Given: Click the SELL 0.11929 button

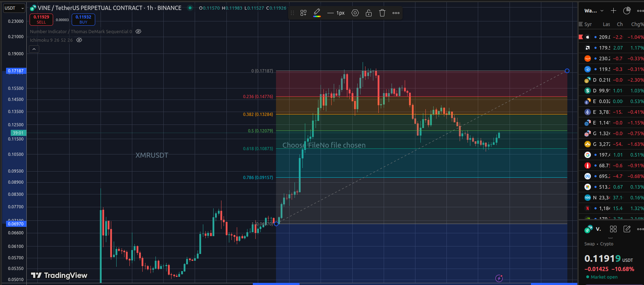Looking at the screenshot, I should point(41,19).
